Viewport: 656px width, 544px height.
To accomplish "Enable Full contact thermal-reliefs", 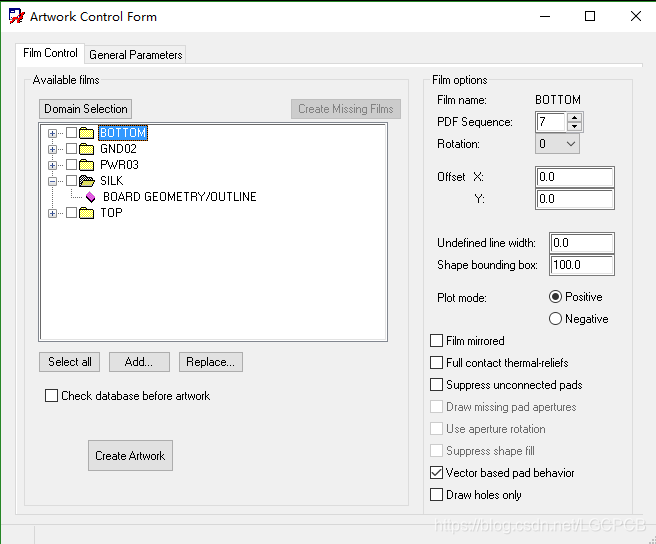I will (436, 362).
